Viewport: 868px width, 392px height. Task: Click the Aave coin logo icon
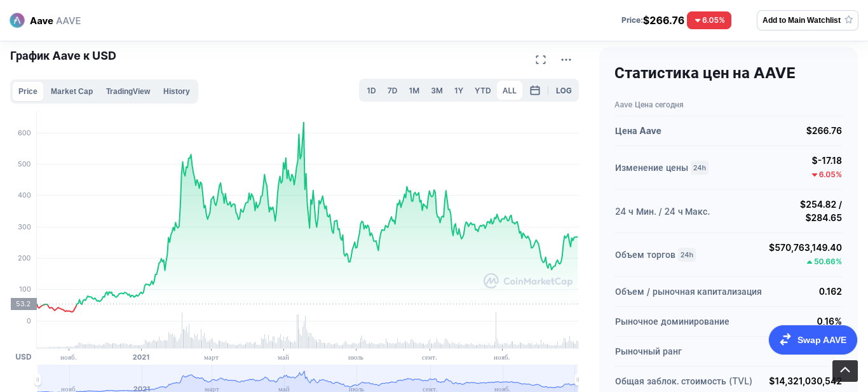coord(17,20)
